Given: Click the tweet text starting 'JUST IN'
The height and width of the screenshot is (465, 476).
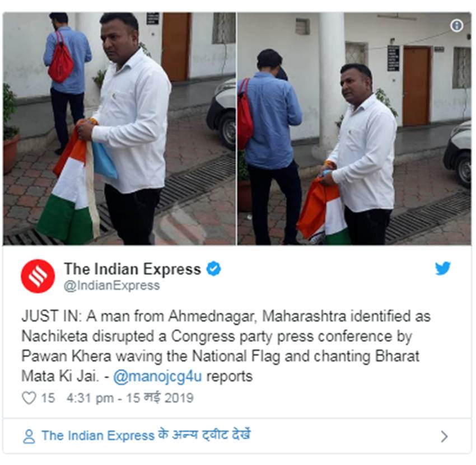Looking at the screenshot, I should click(226, 346).
